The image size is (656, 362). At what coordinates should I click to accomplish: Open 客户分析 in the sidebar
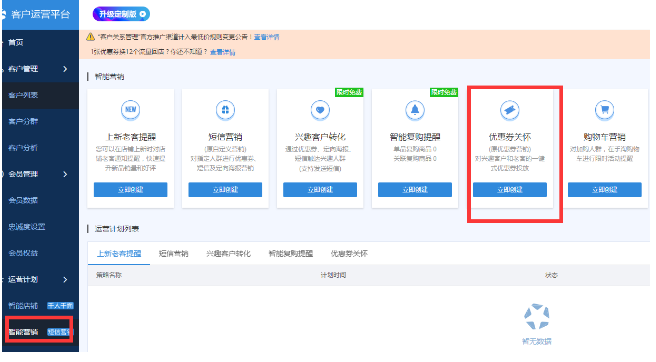pyautogui.click(x=23, y=148)
